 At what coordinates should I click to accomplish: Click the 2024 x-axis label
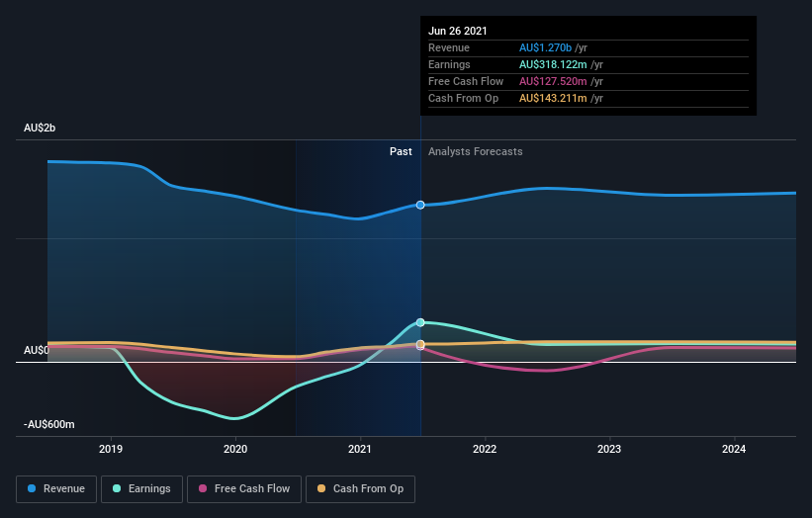click(x=734, y=449)
